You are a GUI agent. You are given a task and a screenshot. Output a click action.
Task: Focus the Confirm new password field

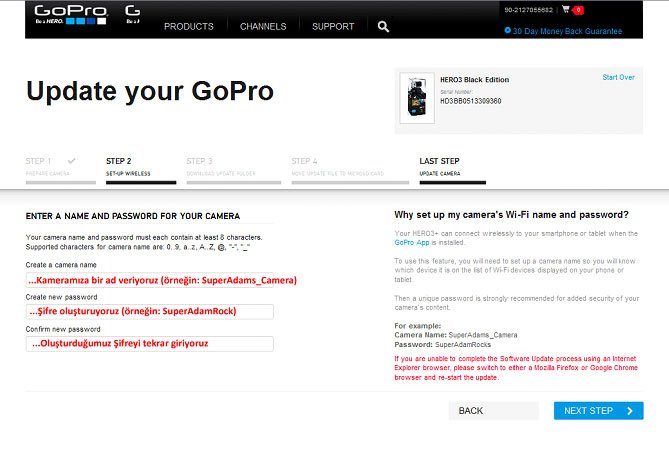coord(149,344)
